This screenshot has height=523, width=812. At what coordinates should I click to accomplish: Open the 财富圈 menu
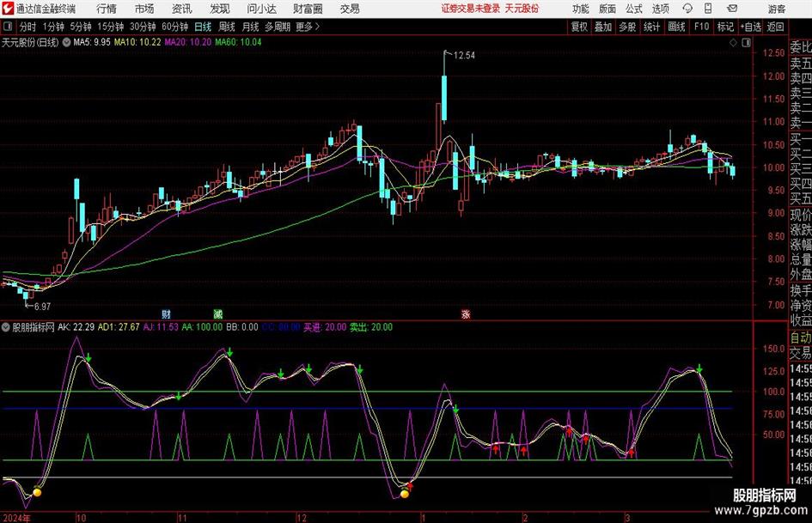(308, 9)
